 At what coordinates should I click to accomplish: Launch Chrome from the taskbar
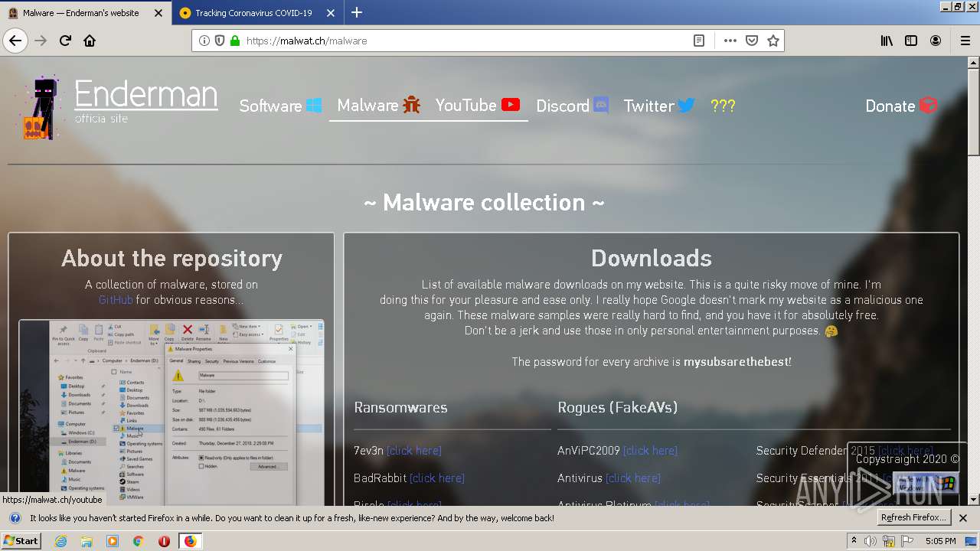pyautogui.click(x=138, y=541)
